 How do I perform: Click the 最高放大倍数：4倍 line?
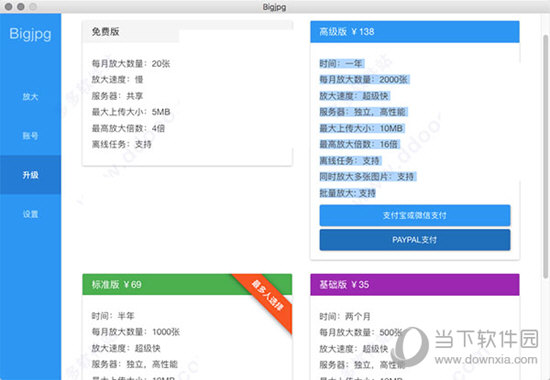tap(128, 128)
